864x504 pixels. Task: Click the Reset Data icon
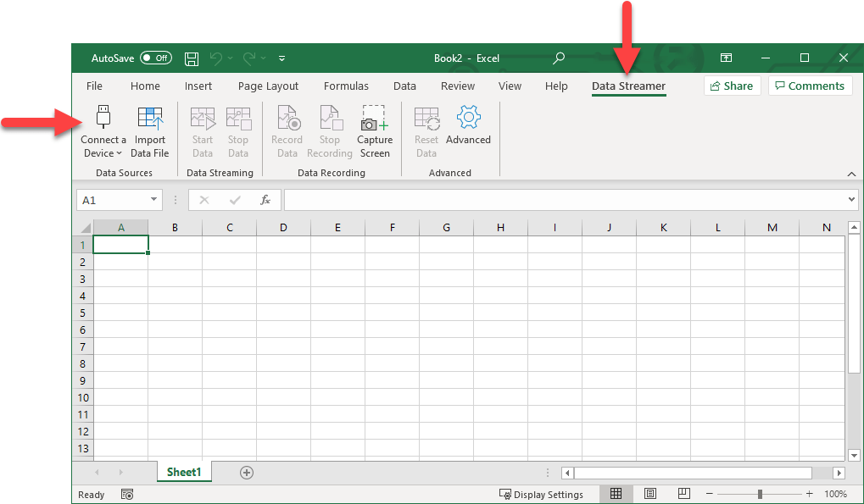tap(426, 118)
